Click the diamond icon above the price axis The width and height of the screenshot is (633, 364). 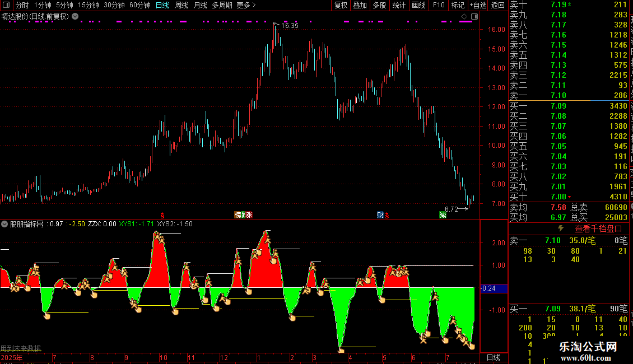[464, 16]
